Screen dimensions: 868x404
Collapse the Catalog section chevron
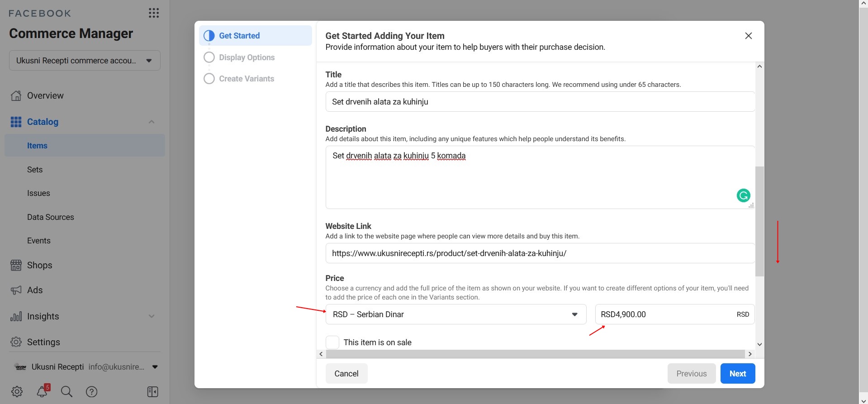click(152, 122)
